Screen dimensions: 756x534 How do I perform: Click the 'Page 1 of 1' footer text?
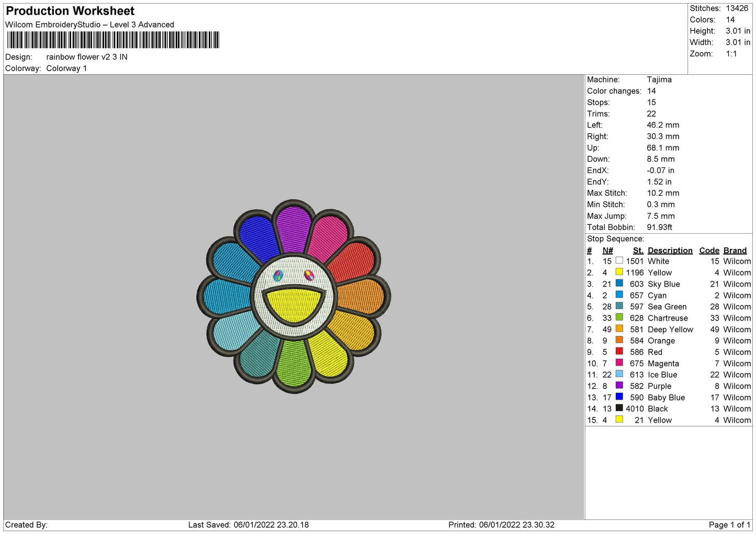[x=729, y=525]
